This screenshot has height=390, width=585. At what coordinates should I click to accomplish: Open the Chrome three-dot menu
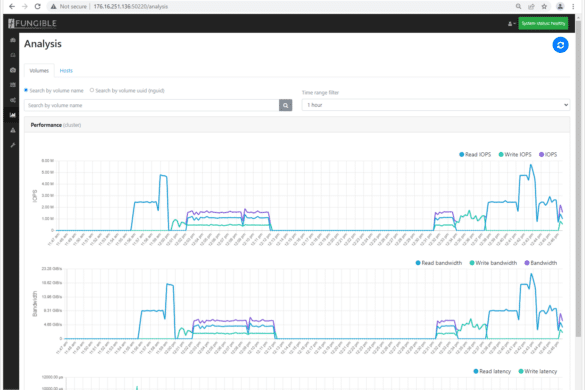click(573, 6)
